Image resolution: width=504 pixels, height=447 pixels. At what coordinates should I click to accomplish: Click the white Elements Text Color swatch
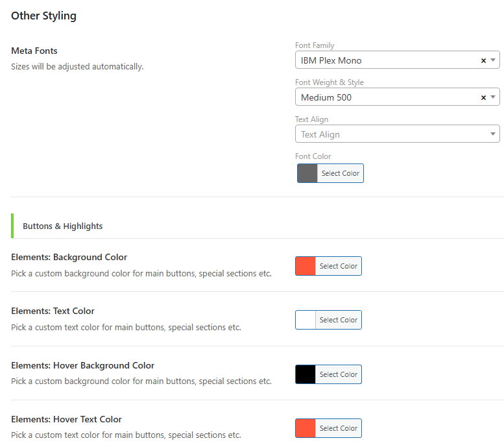click(306, 320)
